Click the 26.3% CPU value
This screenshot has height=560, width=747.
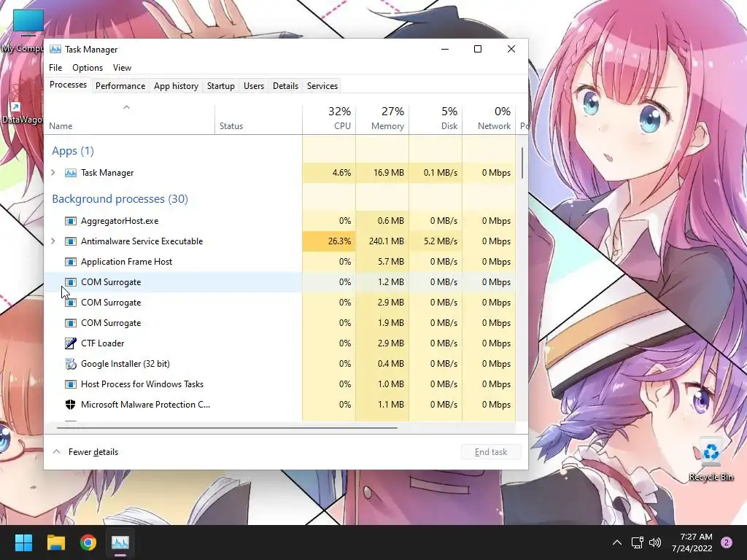[x=339, y=241]
